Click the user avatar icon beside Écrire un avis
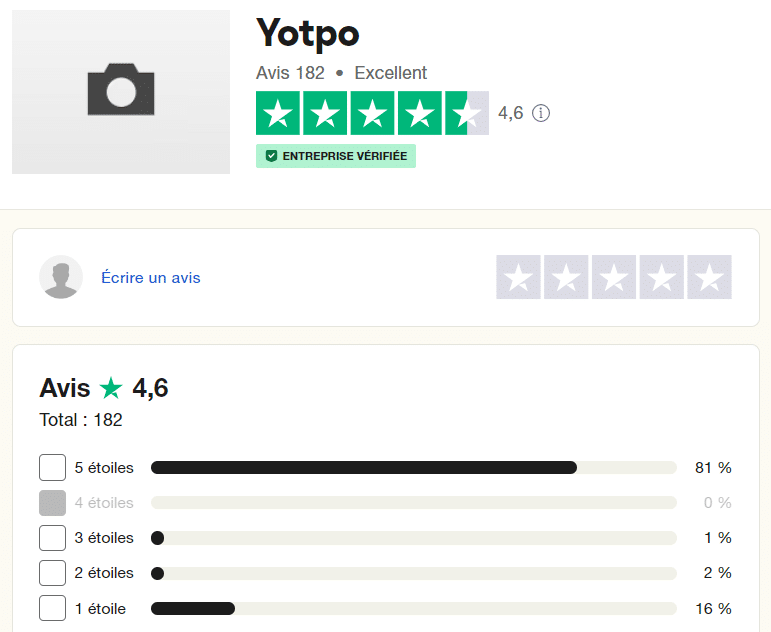Screen dimensions: 771x632 click(61, 277)
